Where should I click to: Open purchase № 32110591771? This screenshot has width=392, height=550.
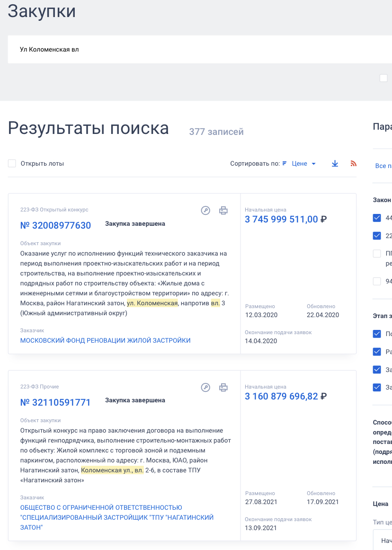[x=55, y=402]
